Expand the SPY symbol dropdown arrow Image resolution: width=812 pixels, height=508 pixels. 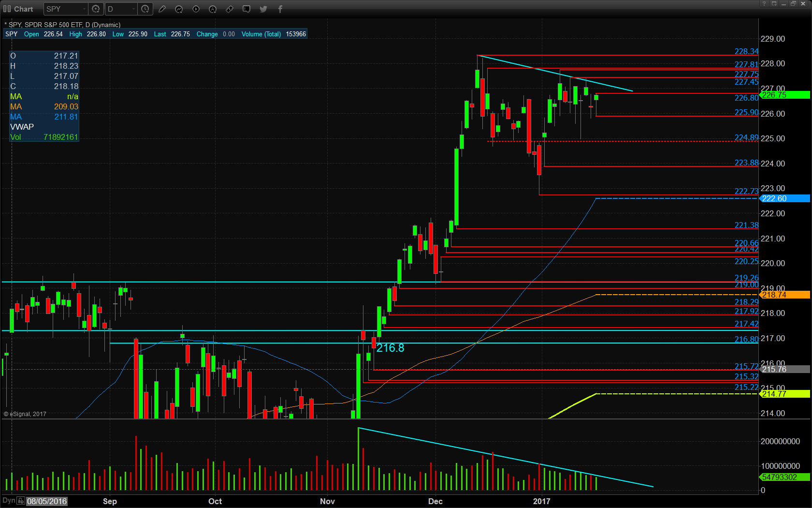tap(84, 9)
